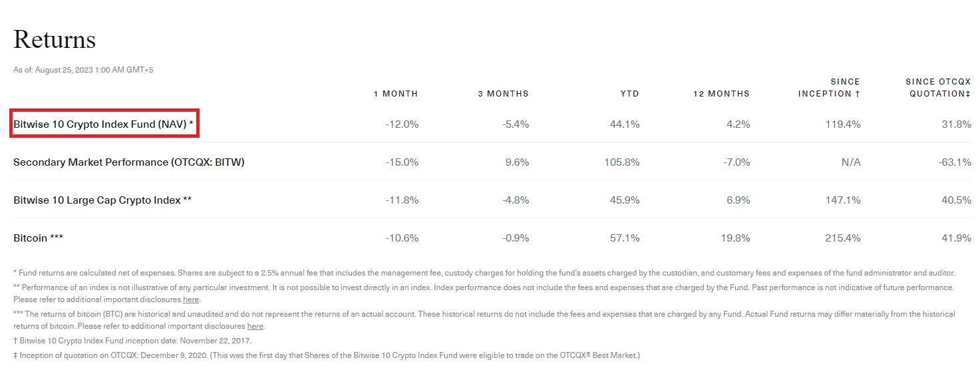Select the 44.1% YTD value for NAV
This screenshot has width=980, height=368.
[x=626, y=124]
